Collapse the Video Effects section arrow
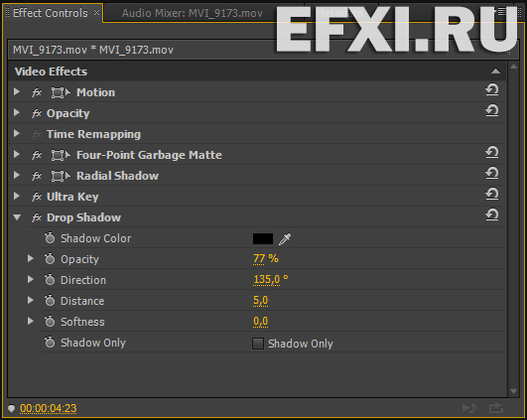The width and height of the screenshot is (527, 420). 495,71
